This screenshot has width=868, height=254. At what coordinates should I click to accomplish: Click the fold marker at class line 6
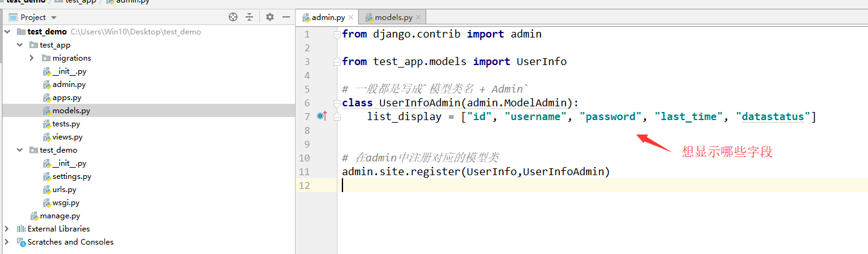click(x=337, y=103)
